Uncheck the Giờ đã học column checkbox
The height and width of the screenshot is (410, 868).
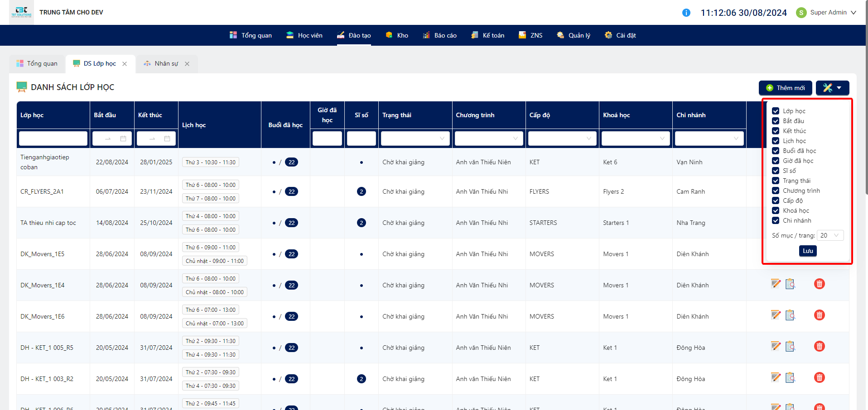[x=776, y=161]
